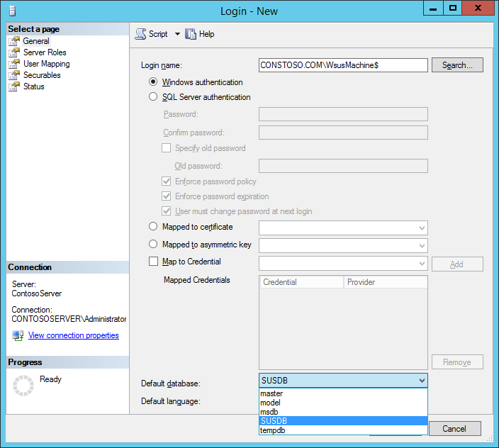Toggle User must change password checkbox
This screenshot has height=448, width=499.
[166, 211]
